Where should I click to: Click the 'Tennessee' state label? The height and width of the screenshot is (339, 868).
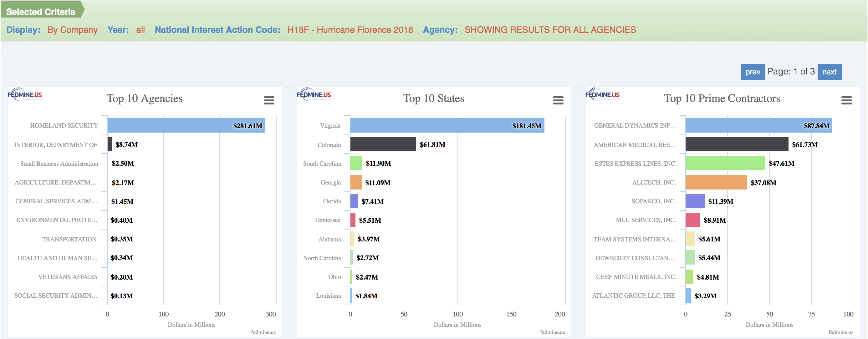(328, 220)
